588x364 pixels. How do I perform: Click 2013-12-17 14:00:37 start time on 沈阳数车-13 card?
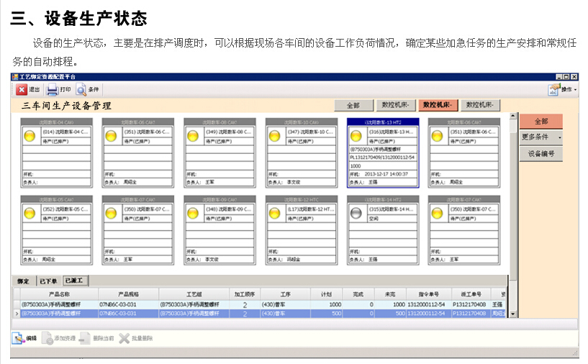coord(386,174)
